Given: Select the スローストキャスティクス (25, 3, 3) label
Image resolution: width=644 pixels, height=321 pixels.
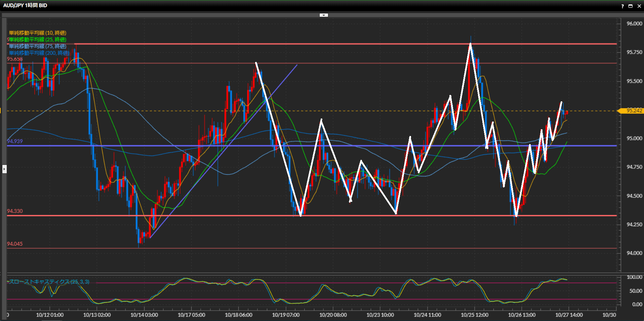Looking at the screenshot, I should point(49,282).
